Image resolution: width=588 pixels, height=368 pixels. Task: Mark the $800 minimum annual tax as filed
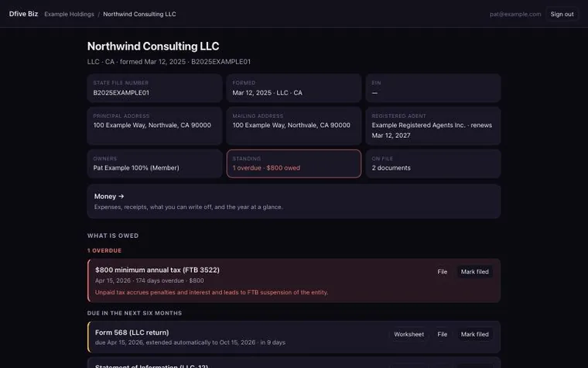(474, 271)
